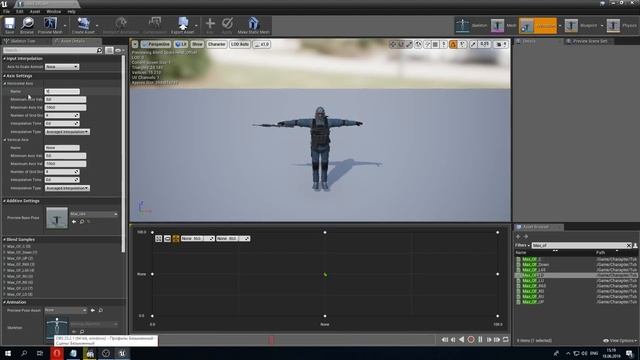Switch to Details tab on right panel
The image size is (640, 360).
click(x=529, y=41)
